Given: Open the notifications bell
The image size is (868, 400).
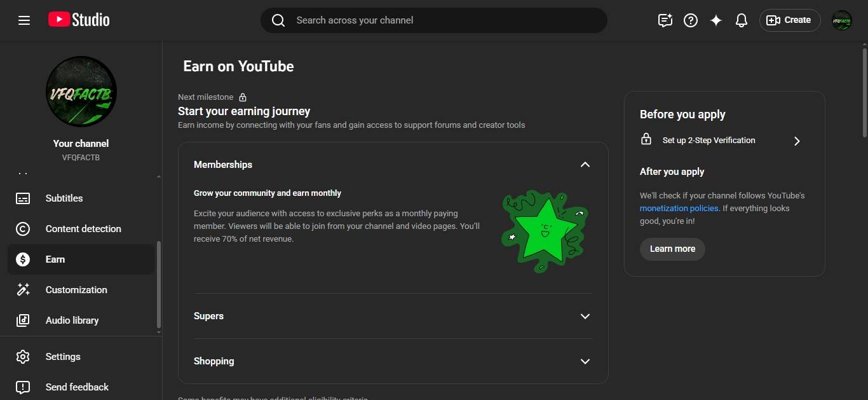Looking at the screenshot, I should pos(741,20).
